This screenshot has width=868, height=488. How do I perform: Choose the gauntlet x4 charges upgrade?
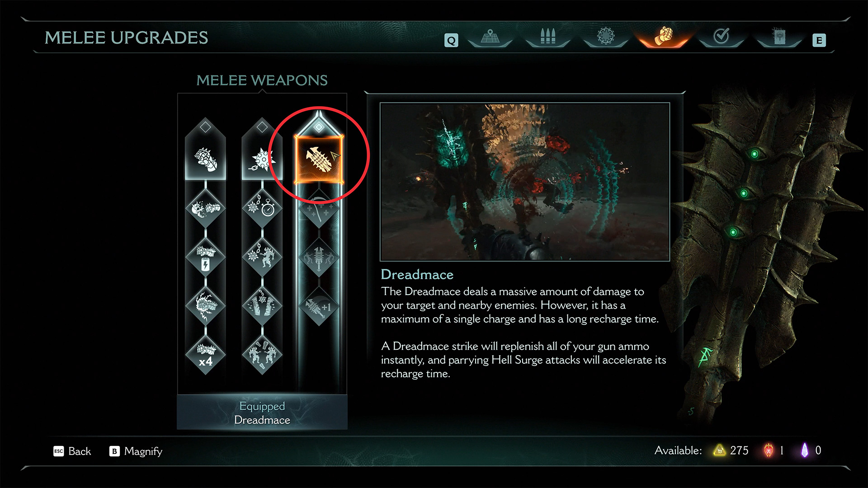[206, 355]
